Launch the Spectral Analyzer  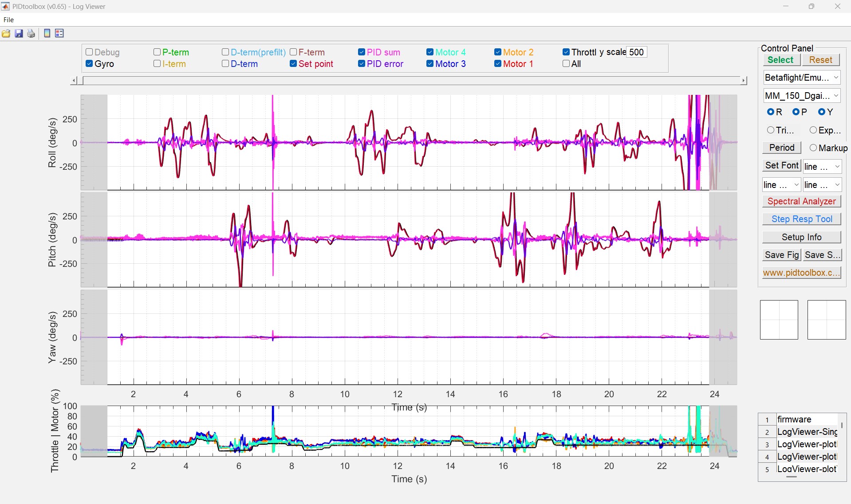801,201
